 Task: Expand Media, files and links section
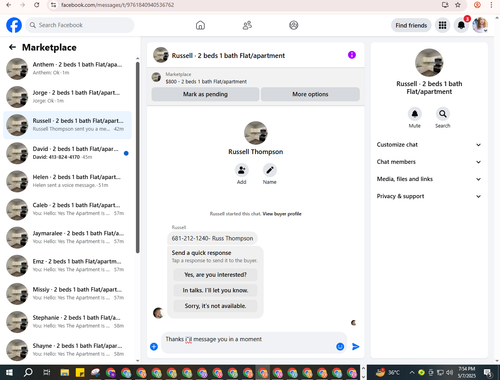tap(429, 179)
